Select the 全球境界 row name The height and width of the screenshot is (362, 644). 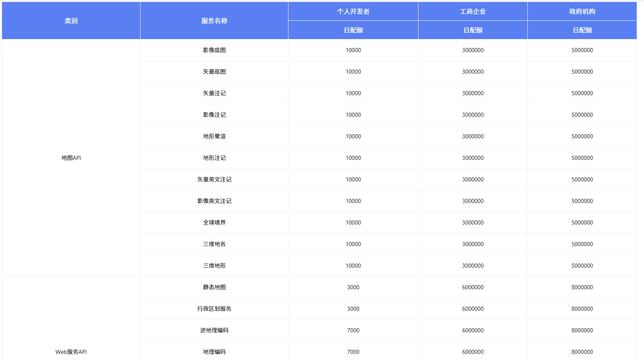pos(214,222)
